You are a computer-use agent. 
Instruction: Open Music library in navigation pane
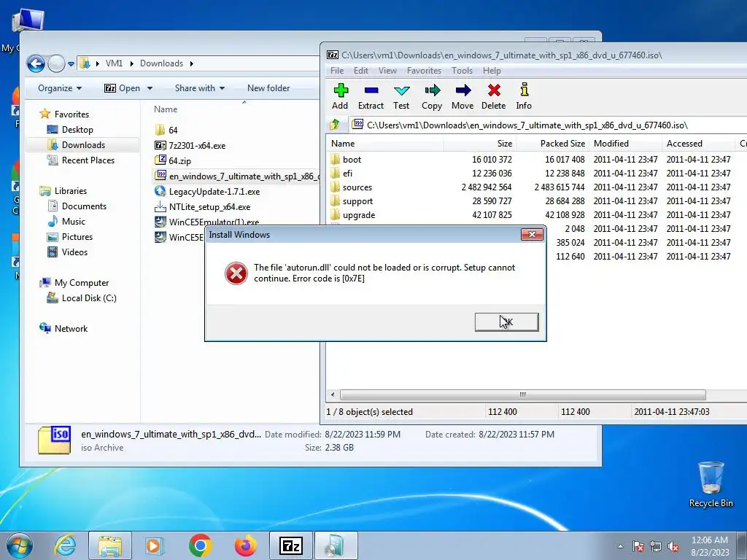click(74, 222)
